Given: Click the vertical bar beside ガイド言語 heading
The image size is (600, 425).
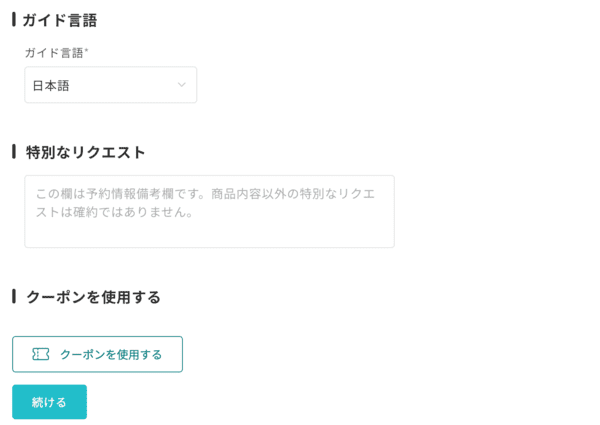Looking at the screenshot, I should click(x=14, y=20).
